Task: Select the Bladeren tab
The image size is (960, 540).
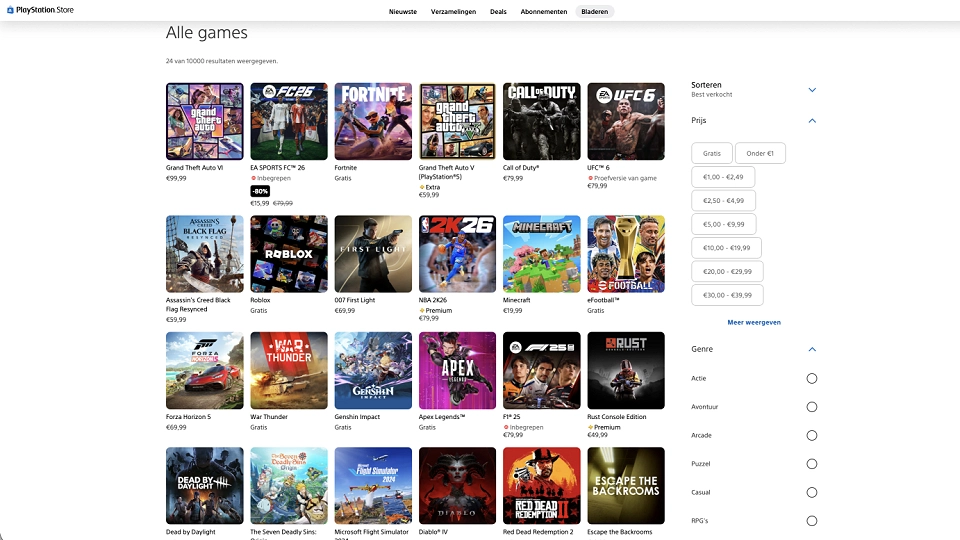Action: [594, 12]
